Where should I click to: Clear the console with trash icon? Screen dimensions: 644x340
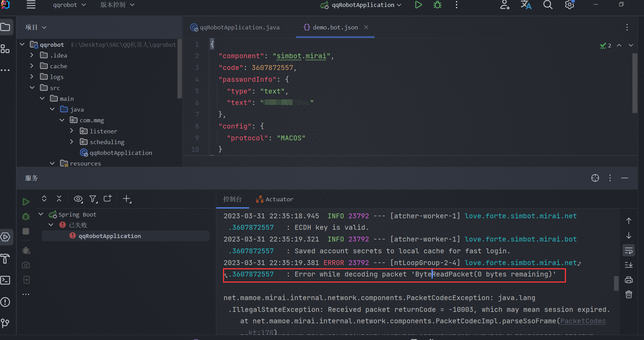click(x=629, y=294)
